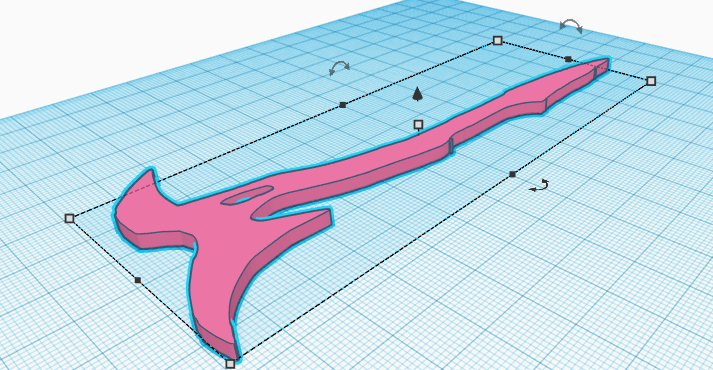Click the black cone lift arrow above the shape
713x370 pixels.
tap(417, 94)
